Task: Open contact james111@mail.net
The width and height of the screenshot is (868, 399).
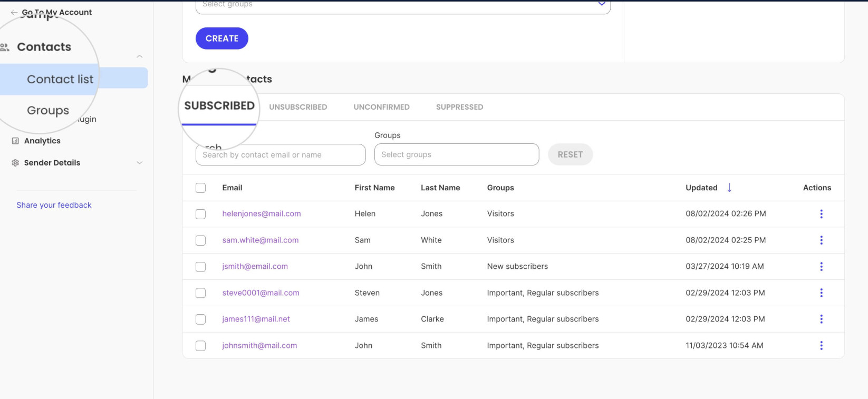Action: tap(256, 319)
